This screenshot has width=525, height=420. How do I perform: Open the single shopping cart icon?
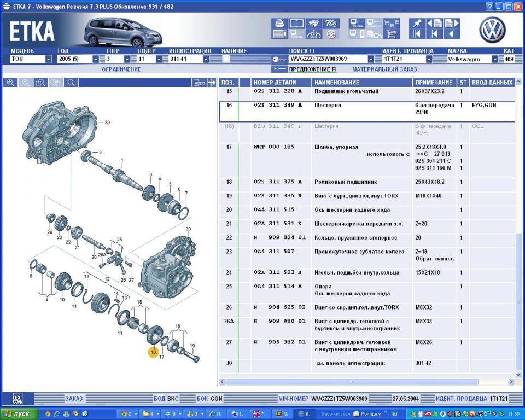(x=391, y=34)
